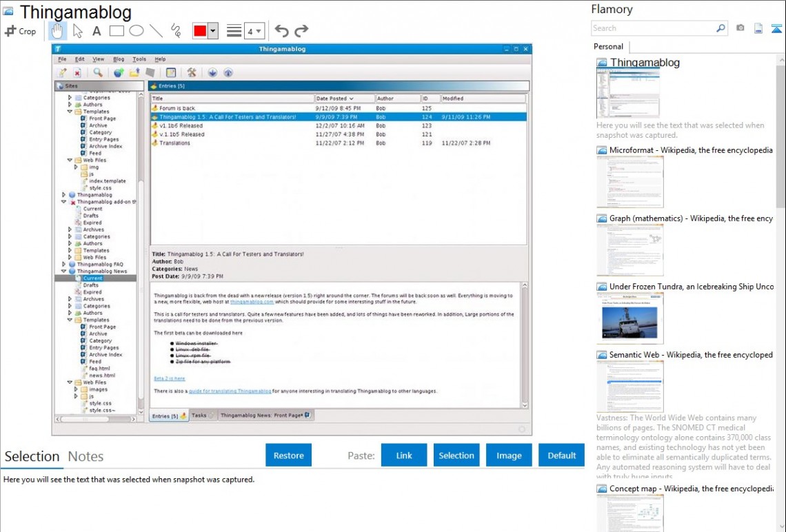Pick the ellipse shape tool
The height and width of the screenshot is (532, 786).
coord(137,31)
